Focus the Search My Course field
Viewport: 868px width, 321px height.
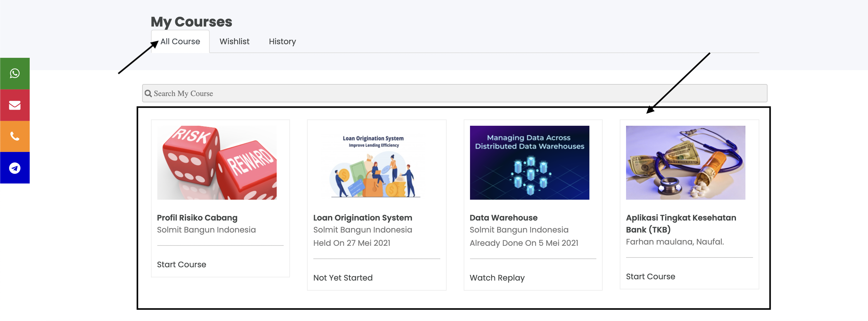(455, 94)
